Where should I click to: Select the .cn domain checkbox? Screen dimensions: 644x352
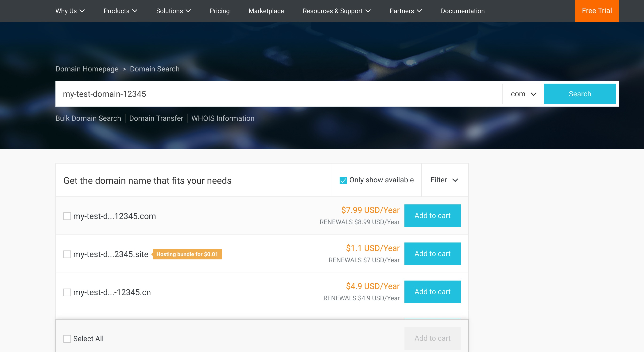click(67, 292)
